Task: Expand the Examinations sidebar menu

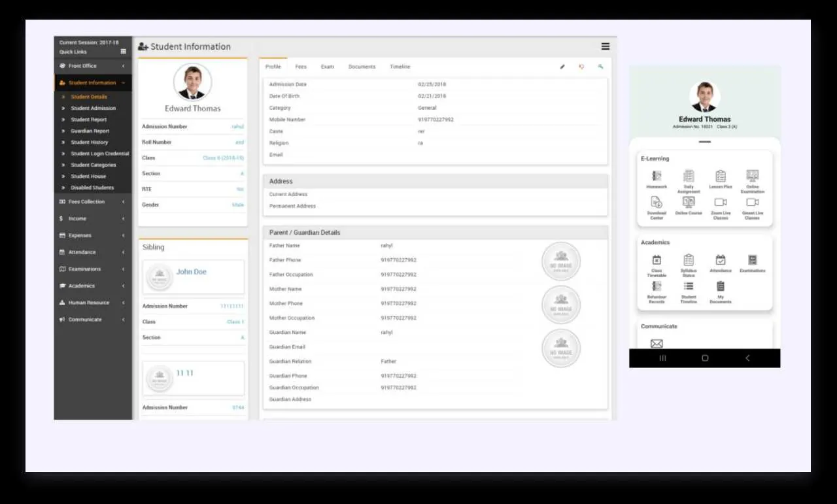Action: 93,269
